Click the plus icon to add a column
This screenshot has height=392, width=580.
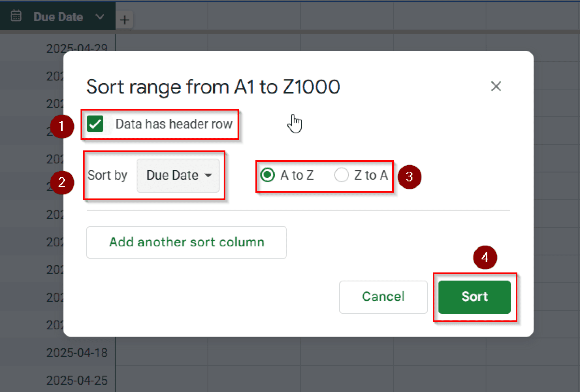[x=125, y=20]
